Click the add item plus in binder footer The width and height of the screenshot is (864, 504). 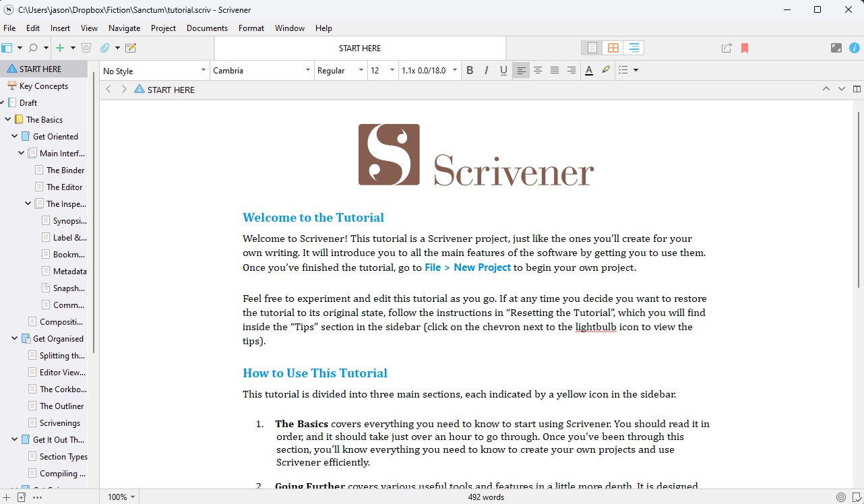coord(6,497)
